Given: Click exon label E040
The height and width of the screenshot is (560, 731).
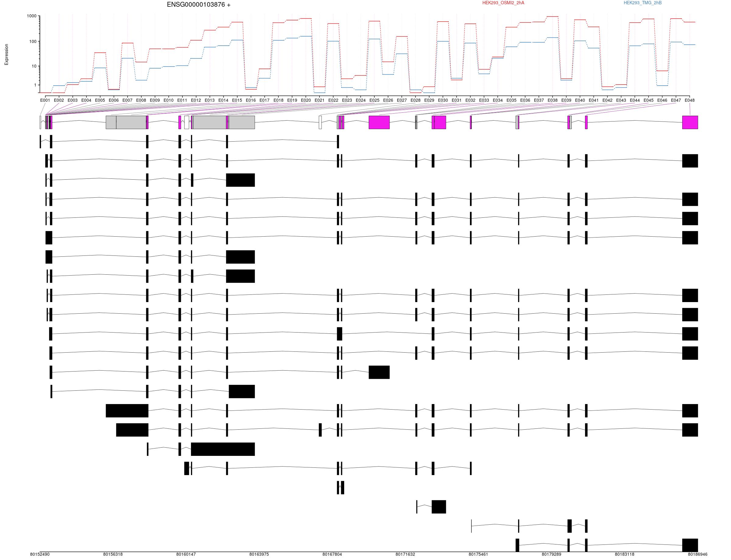Looking at the screenshot, I should [x=580, y=100].
